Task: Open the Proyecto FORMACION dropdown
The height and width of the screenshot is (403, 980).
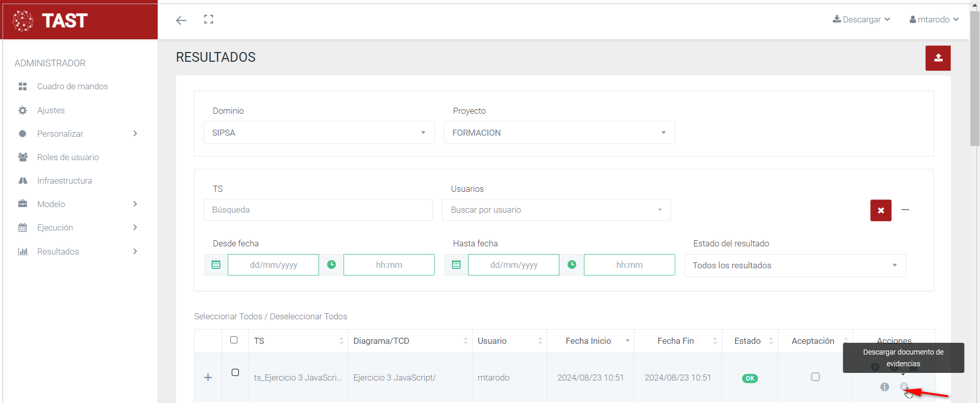Action: (559, 133)
